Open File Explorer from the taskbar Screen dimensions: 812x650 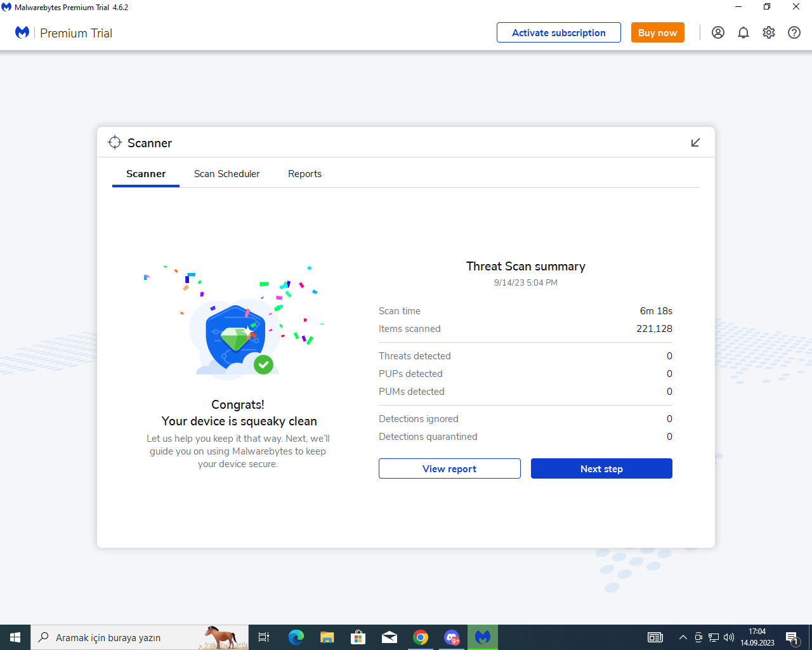point(327,637)
